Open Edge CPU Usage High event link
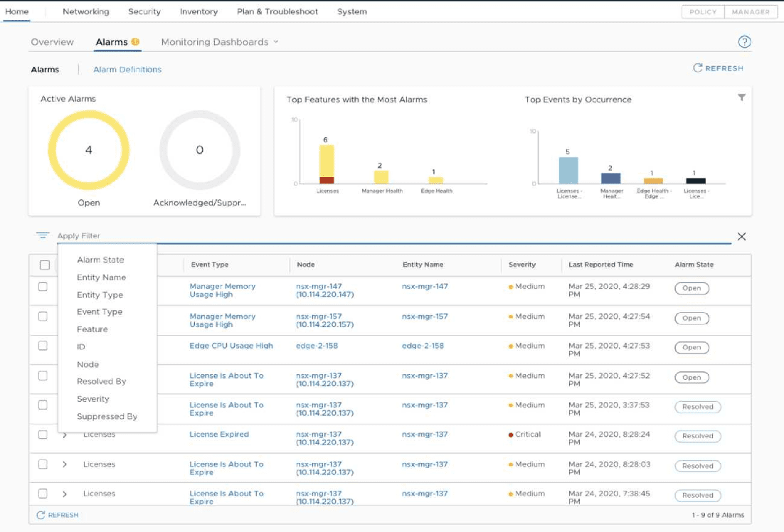 (231, 346)
